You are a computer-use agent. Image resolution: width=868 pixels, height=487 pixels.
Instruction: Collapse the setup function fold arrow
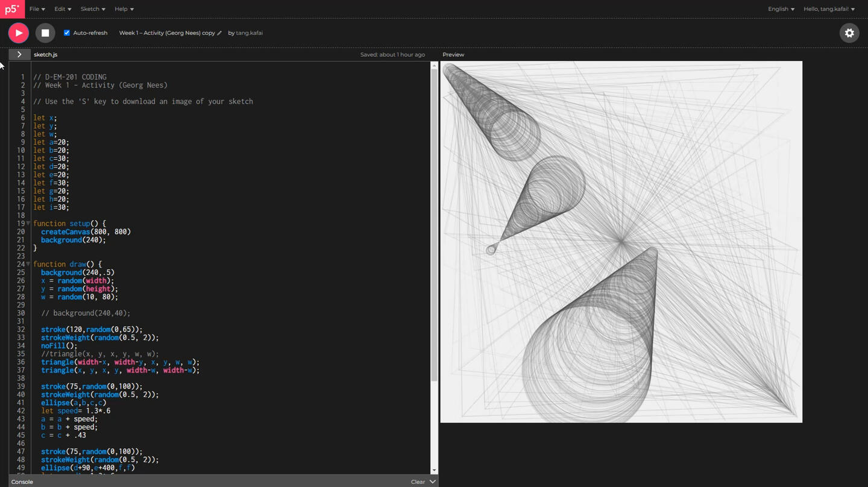pos(28,224)
